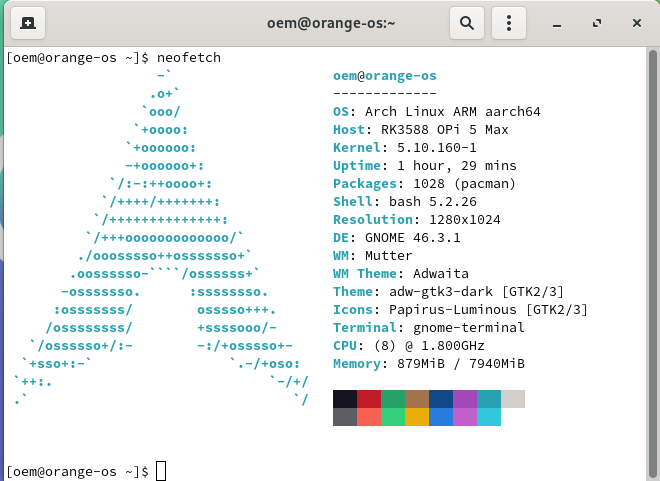This screenshot has width=660, height=481.
Task: Click the Terminal line gnome-terminal
Action: pyautogui.click(x=428, y=328)
